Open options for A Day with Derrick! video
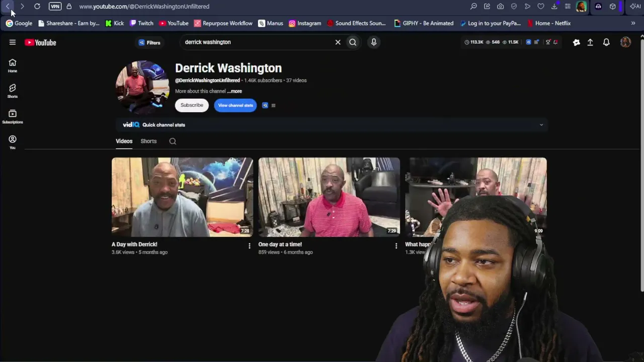Screen dimensions: 644x362 pyautogui.click(x=249, y=246)
